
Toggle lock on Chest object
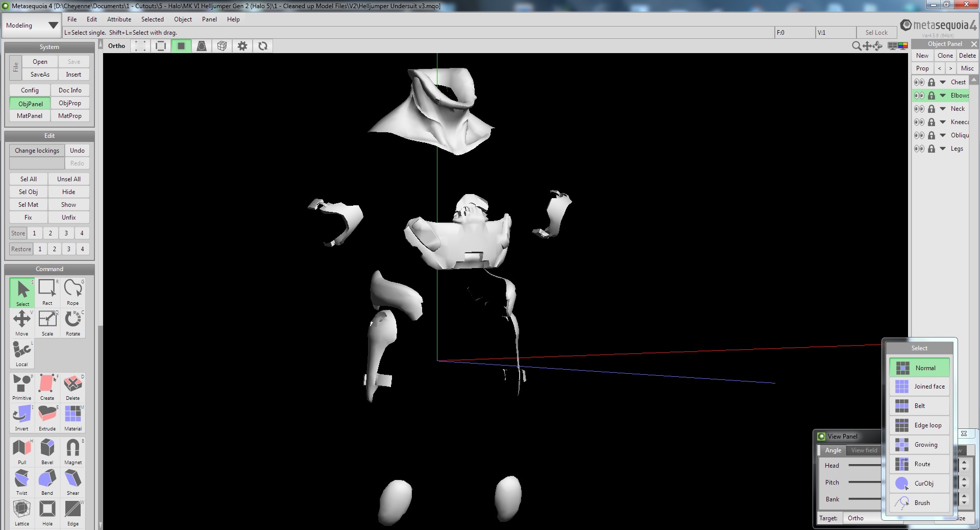(x=932, y=82)
